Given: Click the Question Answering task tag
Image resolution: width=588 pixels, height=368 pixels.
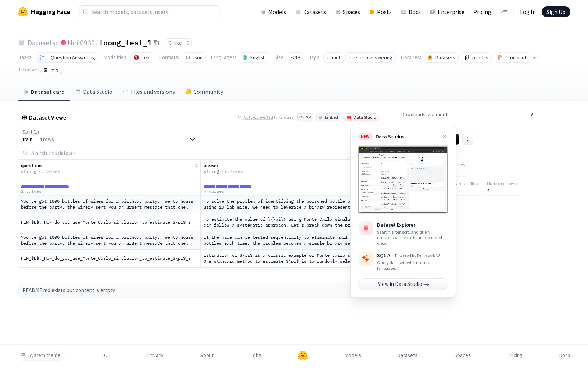Looking at the screenshot, I should point(67,57).
